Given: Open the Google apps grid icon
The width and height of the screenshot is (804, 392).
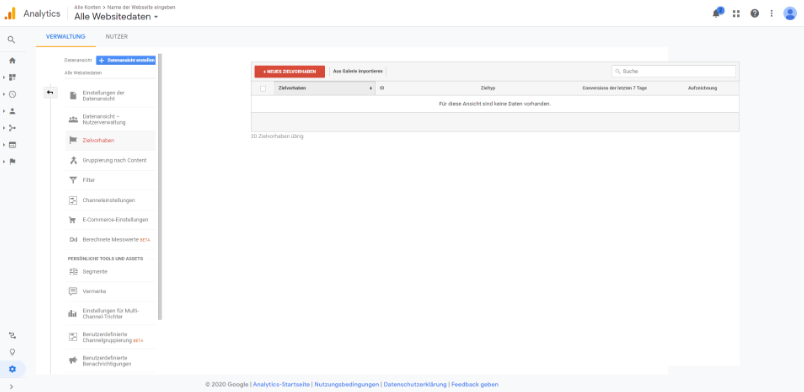Looking at the screenshot, I should [736, 14].
